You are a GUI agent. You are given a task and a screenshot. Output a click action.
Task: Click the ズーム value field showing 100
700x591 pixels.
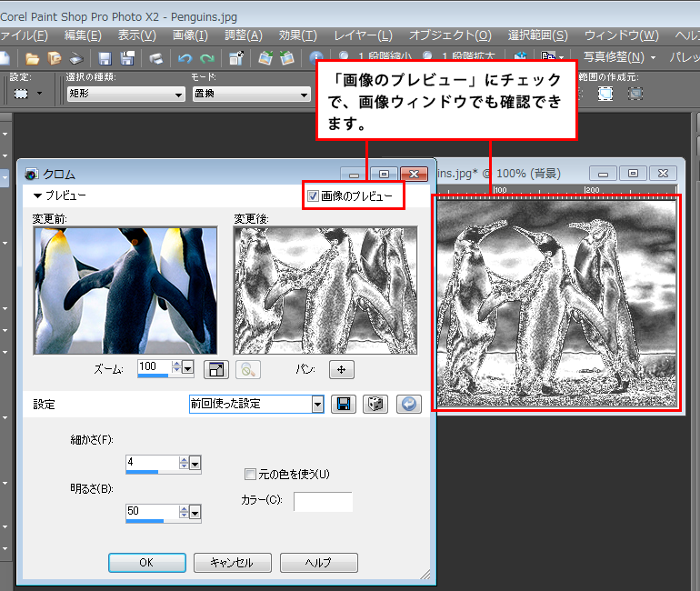154,367
